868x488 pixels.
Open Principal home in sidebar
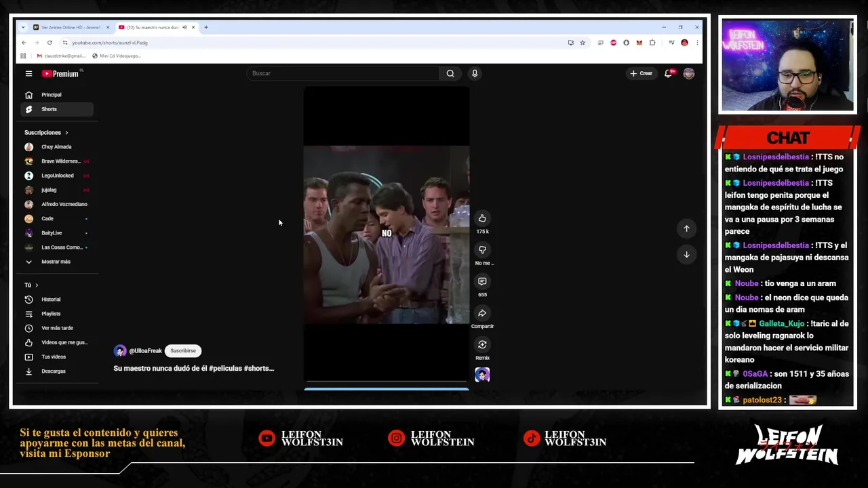pos(58,95)
